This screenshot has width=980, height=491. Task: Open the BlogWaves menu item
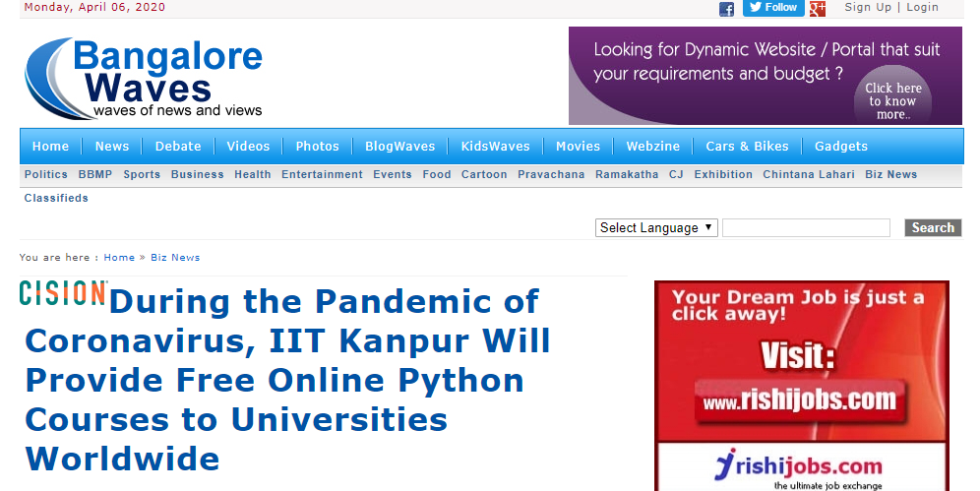400,147
